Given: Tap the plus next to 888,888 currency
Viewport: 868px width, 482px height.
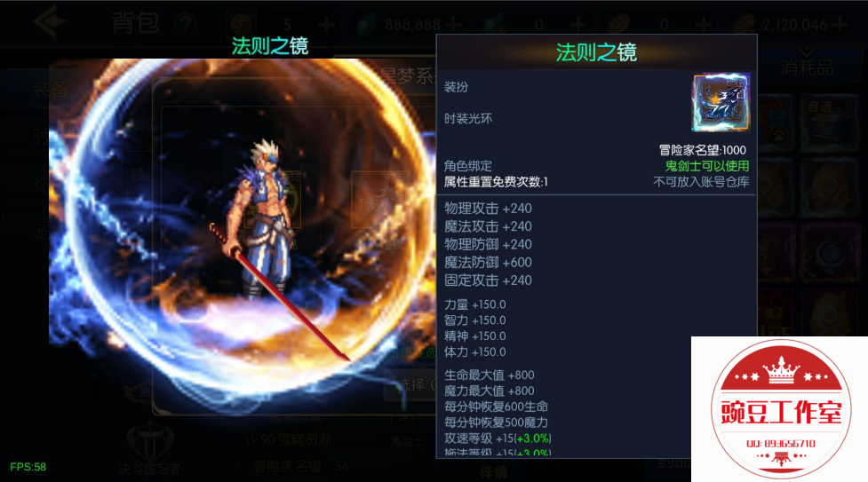Looking at the screenshot, I should pyautogui.click(x=453, y=24).
